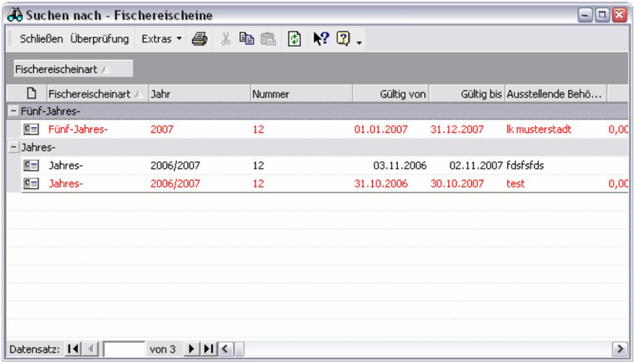The height and width of the screenshot is (364, 635).
Task: Jump to the last record
Action: [x=208, y=349]
